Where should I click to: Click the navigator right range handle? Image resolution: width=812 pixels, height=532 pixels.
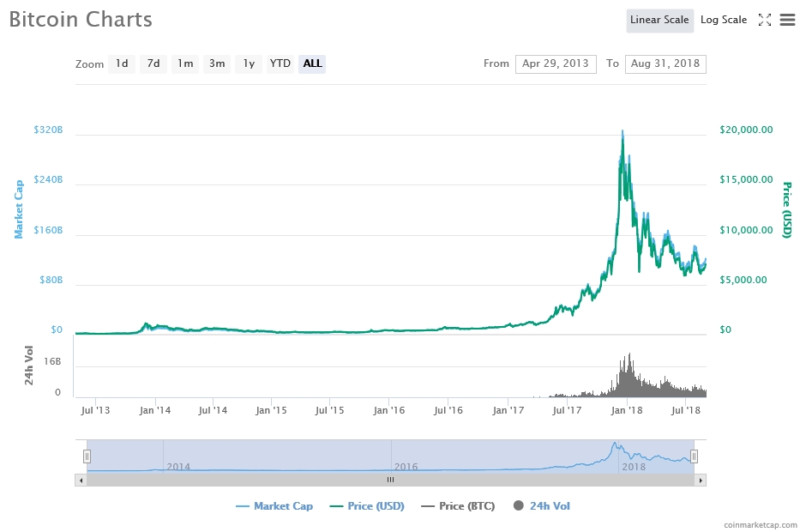pyautogui.click(x=695, y=456)
